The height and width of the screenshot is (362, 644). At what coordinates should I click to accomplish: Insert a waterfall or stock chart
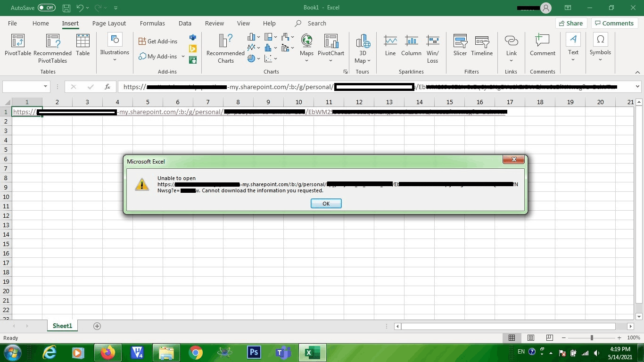click(288, 37)
